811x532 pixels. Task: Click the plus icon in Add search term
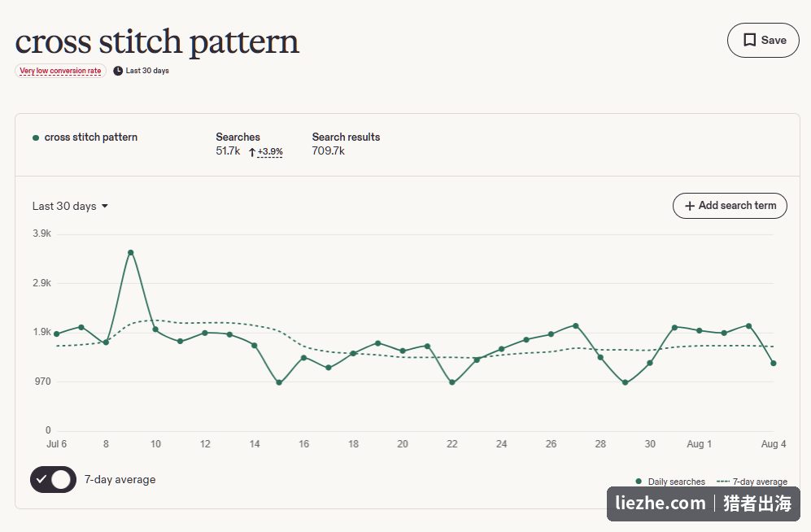pos(690,206)
